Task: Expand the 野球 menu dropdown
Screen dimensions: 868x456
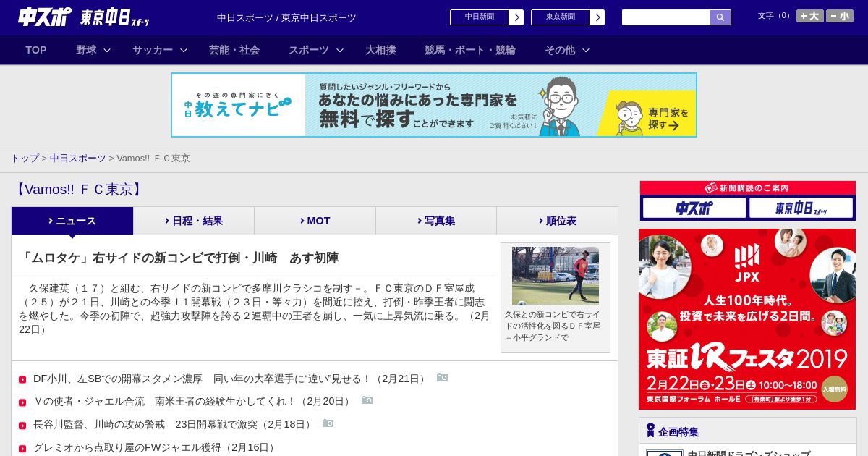Action: coord(107,51)
